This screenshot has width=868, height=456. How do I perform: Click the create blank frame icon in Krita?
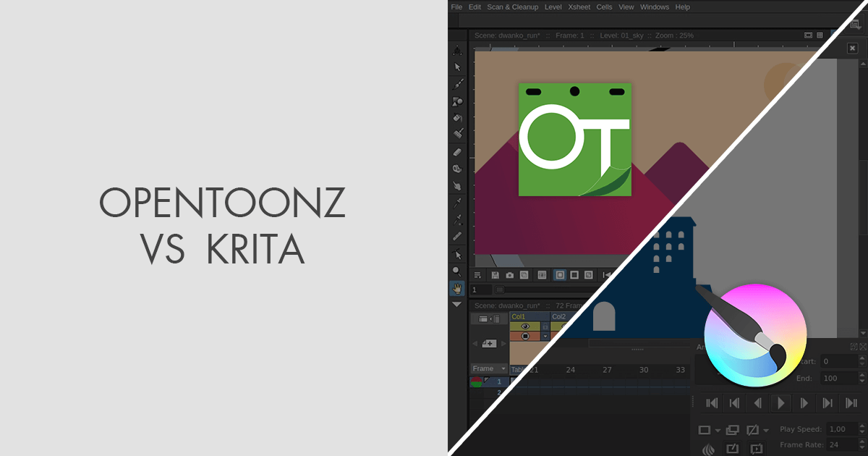pos(704,430)
